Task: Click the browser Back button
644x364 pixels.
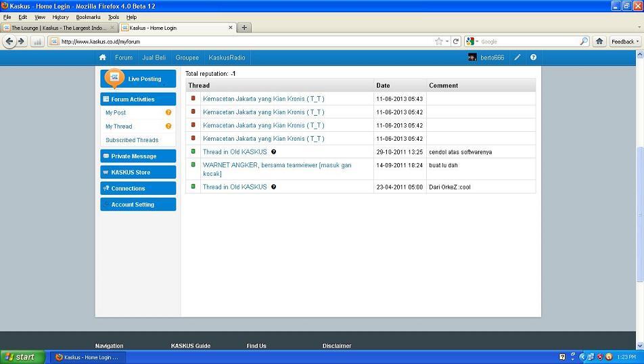Action: click(x=9, y=41)
